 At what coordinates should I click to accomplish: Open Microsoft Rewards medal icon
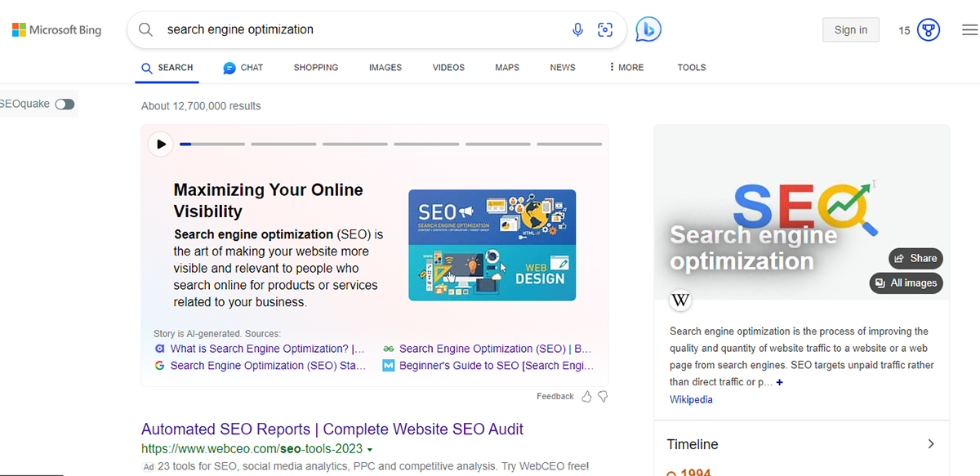coord(929,30)
